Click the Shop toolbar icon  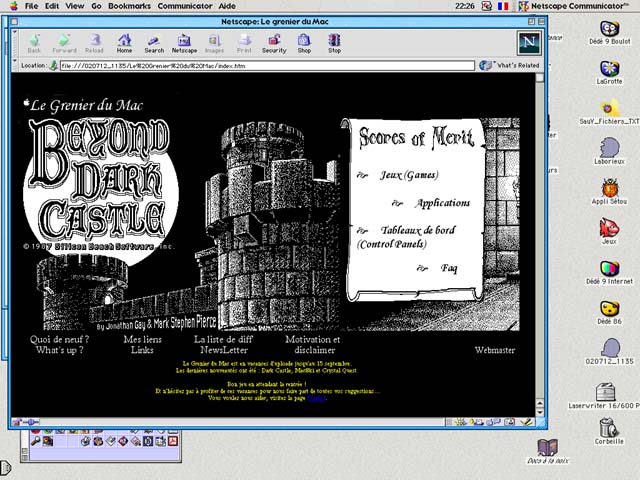point(304,43)
